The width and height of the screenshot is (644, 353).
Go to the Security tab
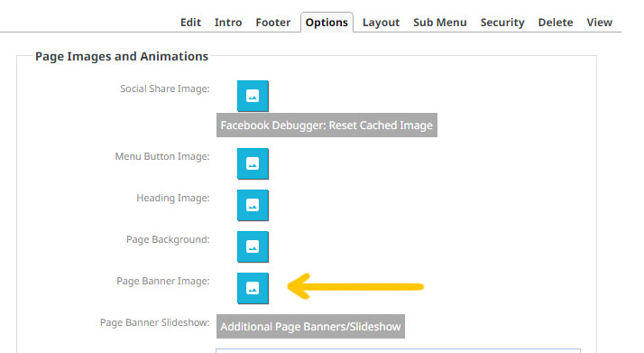pos(502,23)
